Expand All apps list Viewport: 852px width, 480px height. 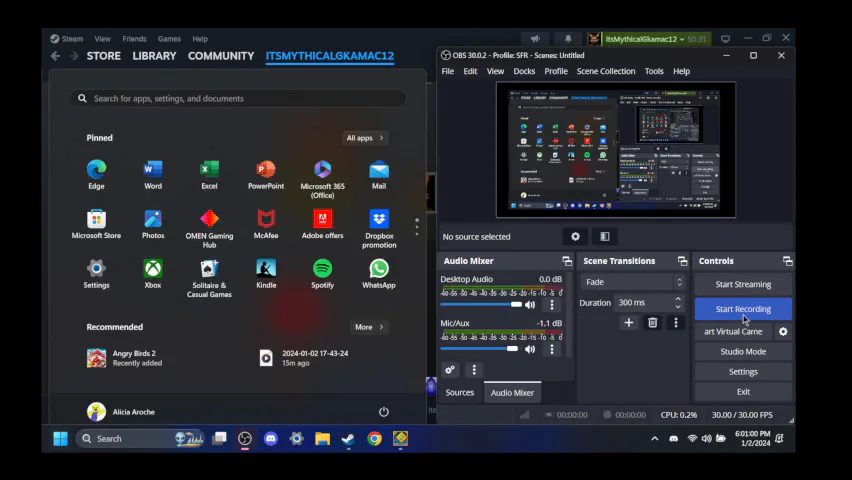[x=365, y=138]
